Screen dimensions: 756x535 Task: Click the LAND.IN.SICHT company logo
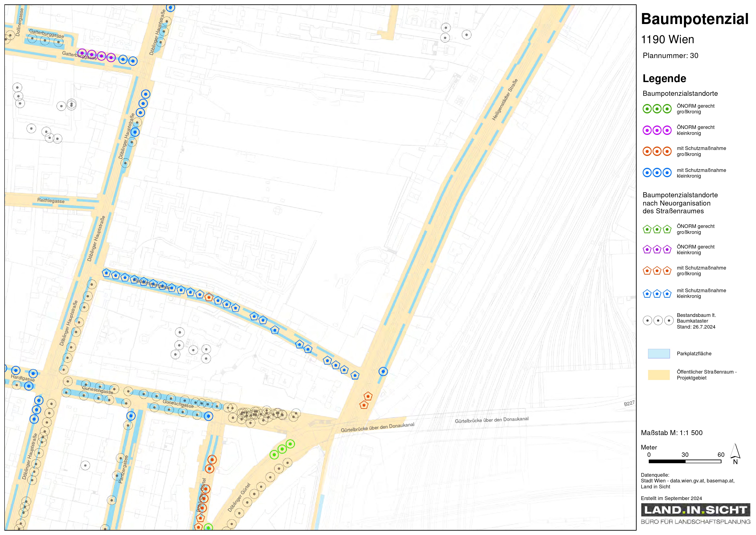[695, 510]
